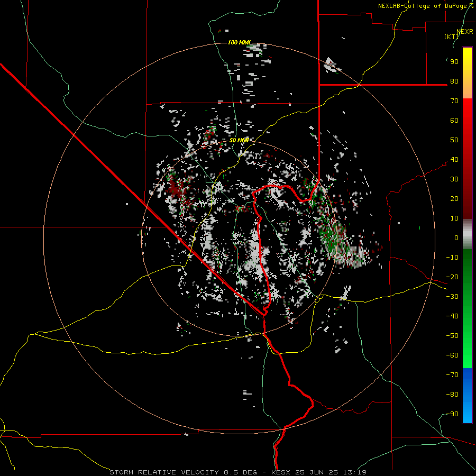Click the -50 value on the velocity scale
The height and width of the screenshot is (476, 476).
(452, 336)
